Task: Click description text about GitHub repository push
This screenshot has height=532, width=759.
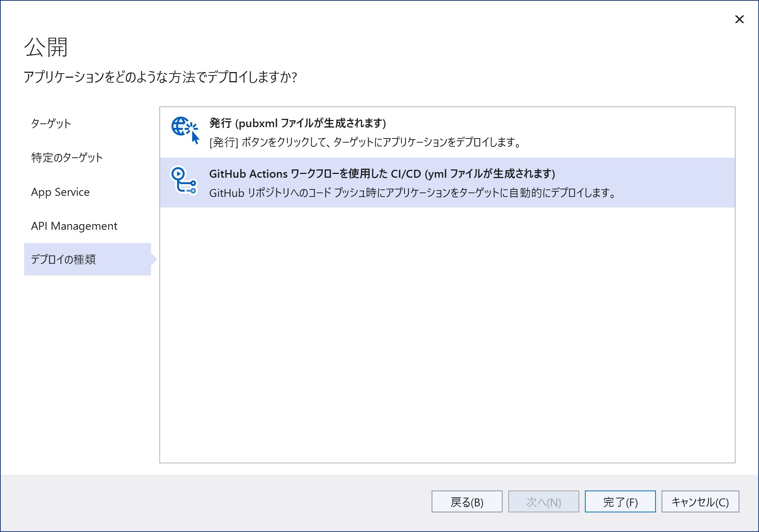Action: [413, 193]
